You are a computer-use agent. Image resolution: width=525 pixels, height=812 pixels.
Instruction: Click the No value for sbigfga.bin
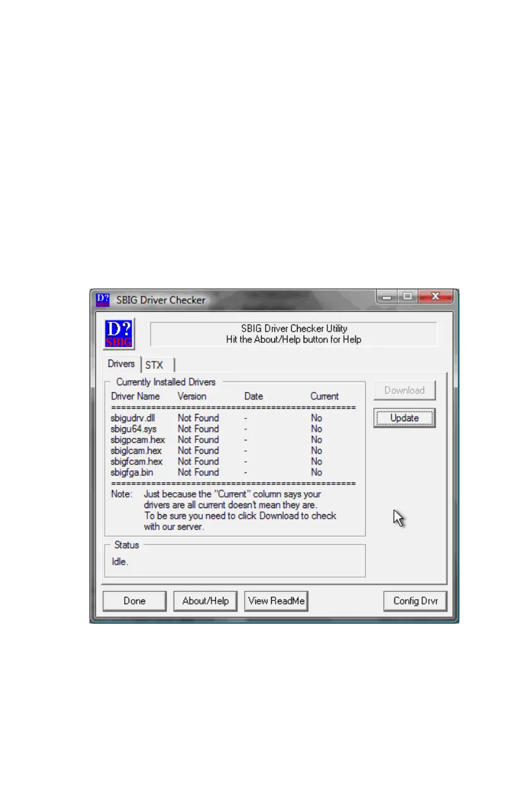tap(317, 472)
